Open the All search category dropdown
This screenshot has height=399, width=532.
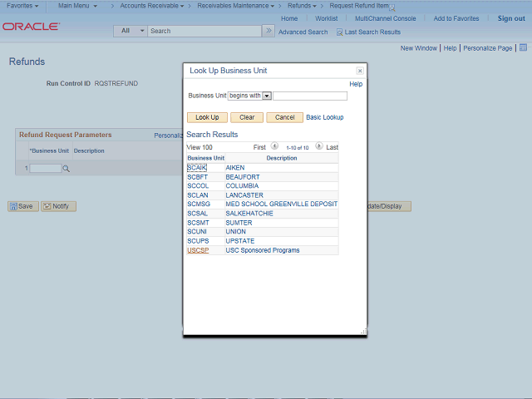pyautogui.click(x=131, y=31)
